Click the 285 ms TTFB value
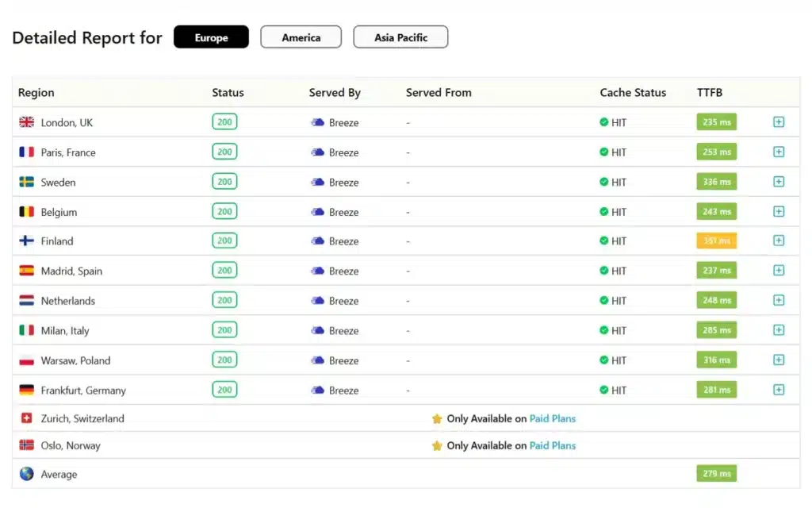Image resolution: width=812 pixels, height=508 pixels. click(717, 330)
